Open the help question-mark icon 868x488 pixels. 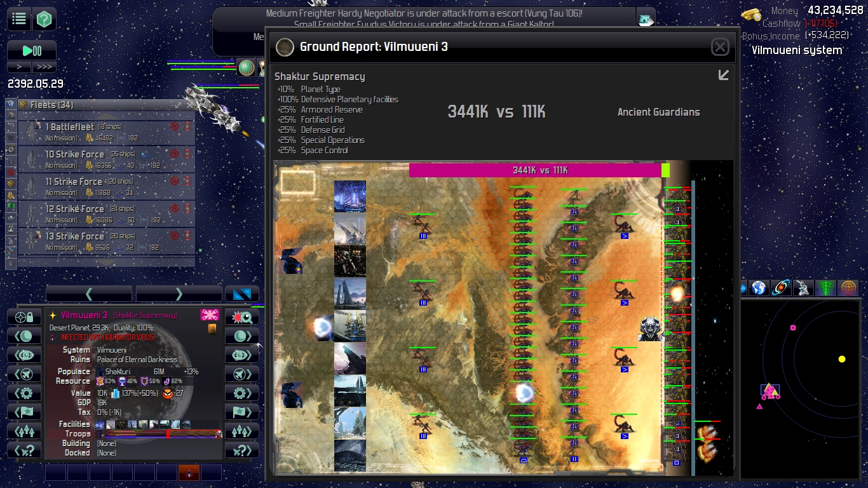pos(44,19)
